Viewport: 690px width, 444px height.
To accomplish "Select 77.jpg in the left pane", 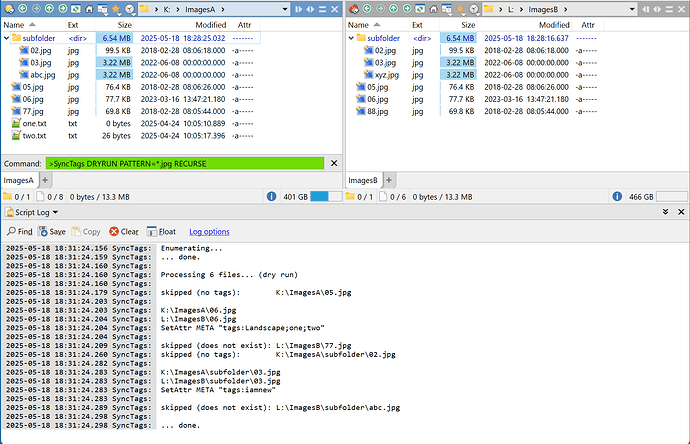I will 33,111.
